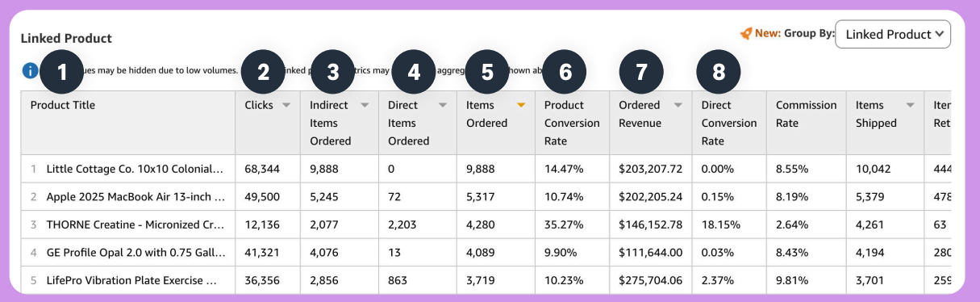Sort by Items Shipped arrow
The image size is (980, 302).
pyautogui.click(x=911, y=105)
